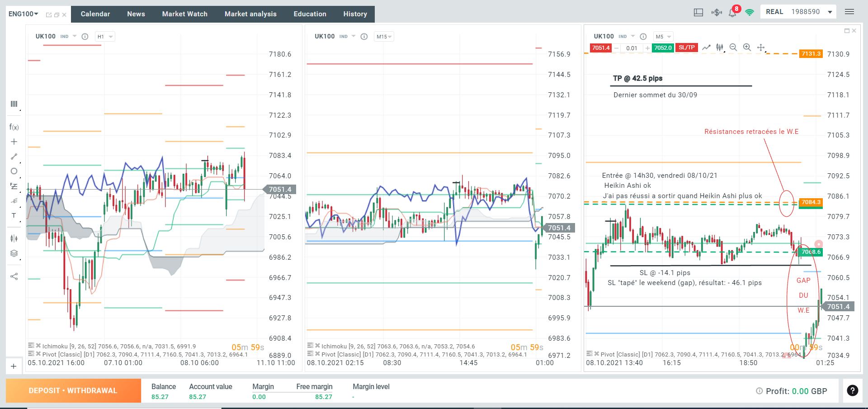The height and width of the screenshot is (409, 868).
Task: Open the layers objects tool
Action: point(14,253)
